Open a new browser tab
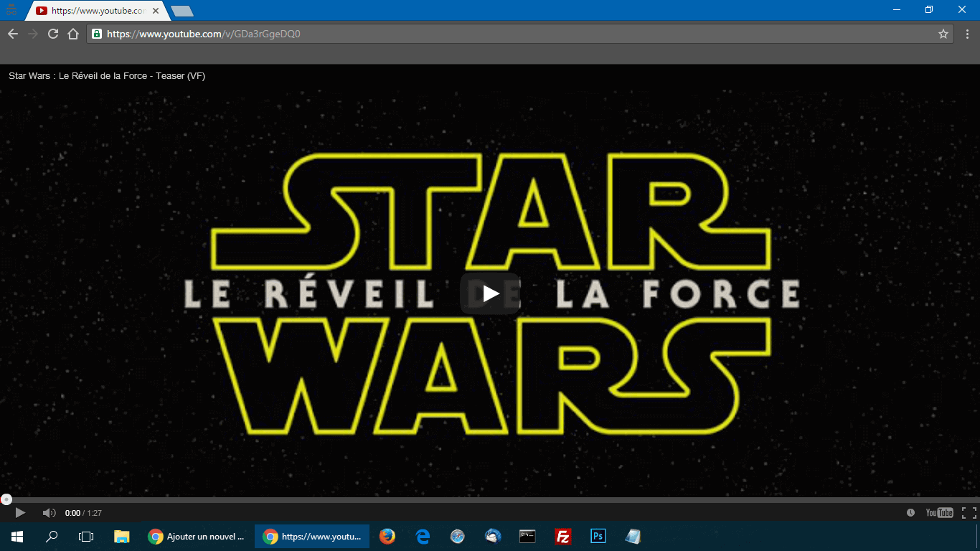The width and height of the screenshot is (980, 551). click(x=182, y=11)
